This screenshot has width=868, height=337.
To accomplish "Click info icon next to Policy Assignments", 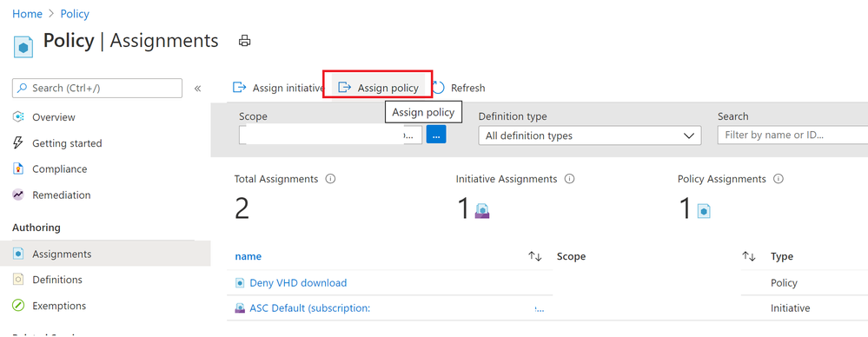I will coord(779,179).
